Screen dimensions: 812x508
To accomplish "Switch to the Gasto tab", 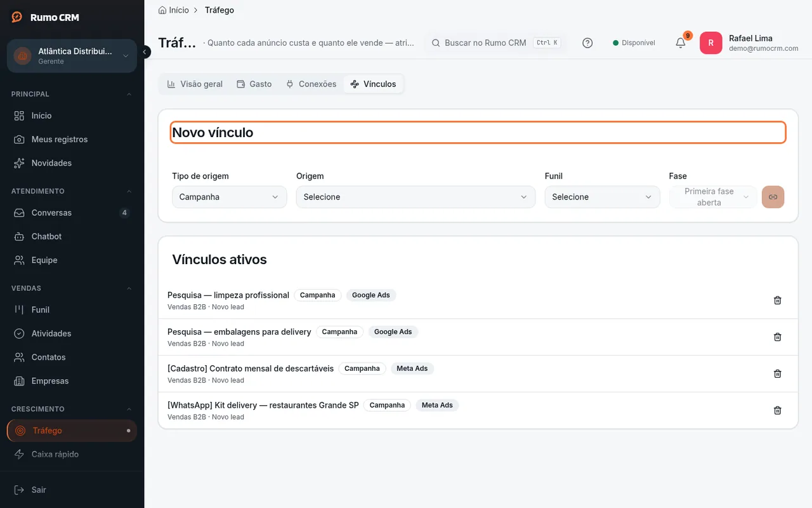I will pos(254,84).
